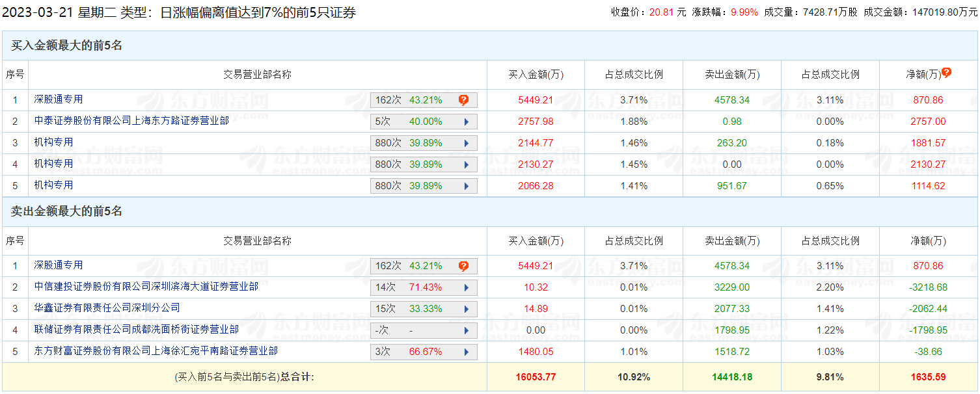Expand arrow for 东方财富证券 上海徐汇宛平南路 row
980x394 pixels.
(466, 352)
